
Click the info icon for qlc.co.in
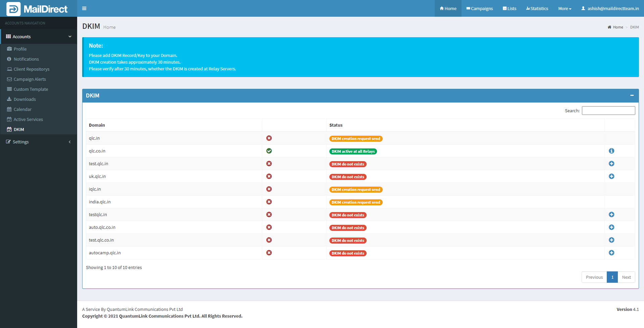611,151
